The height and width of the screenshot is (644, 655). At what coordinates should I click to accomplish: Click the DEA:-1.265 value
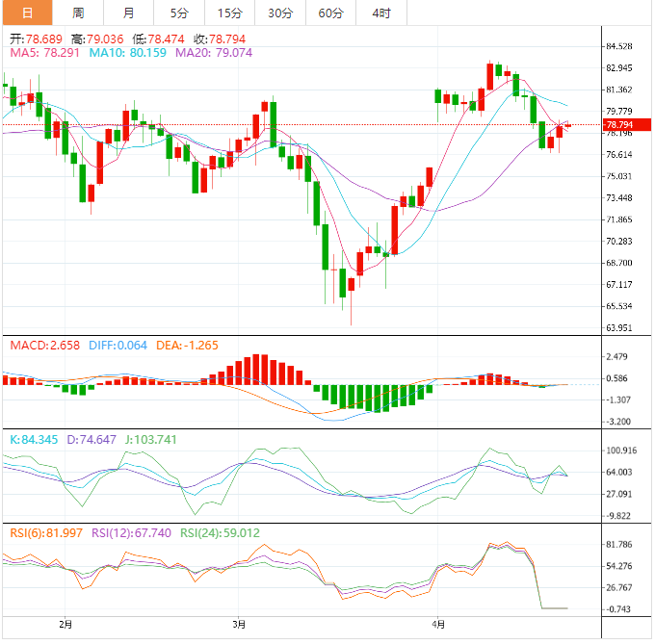187,346
